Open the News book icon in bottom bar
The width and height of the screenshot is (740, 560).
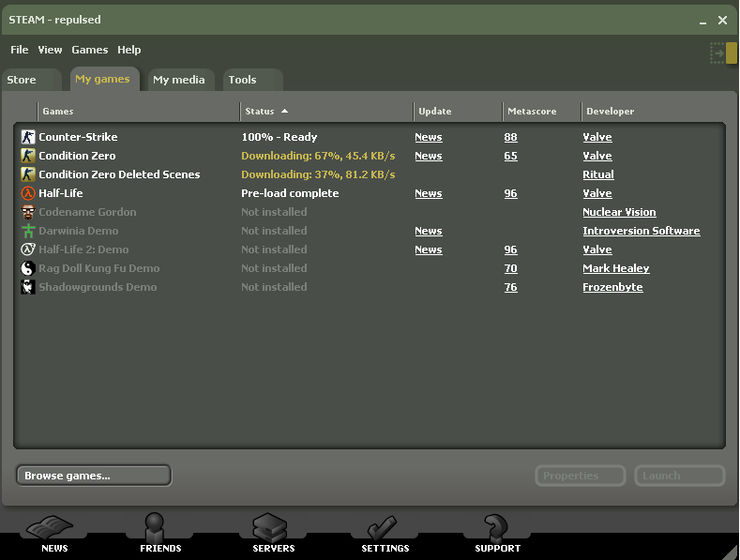point(51,527)
